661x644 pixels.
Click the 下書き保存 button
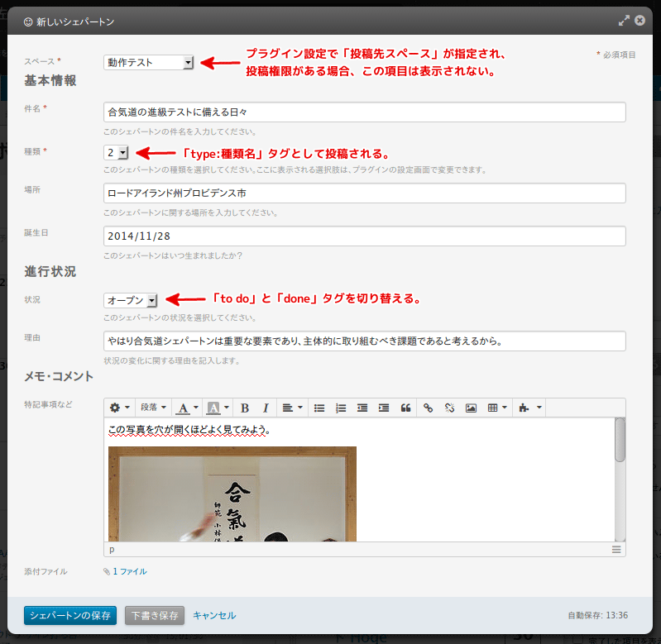point(155,616)
